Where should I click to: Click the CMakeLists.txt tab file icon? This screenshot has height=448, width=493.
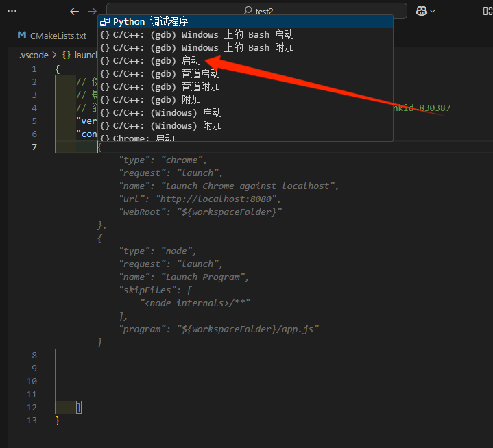[23, 36]
